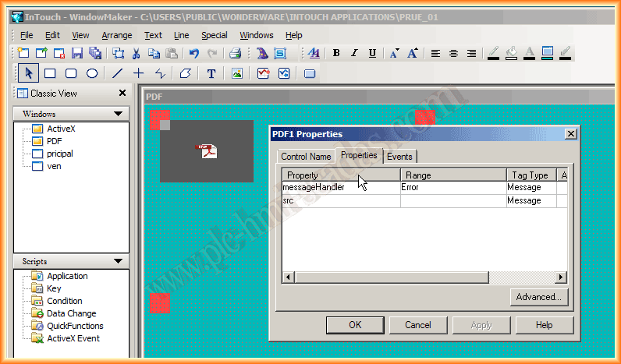This screenshot has width=621, height=364.
Task: Toggle Italic text formatting
Action: point(354,53)
